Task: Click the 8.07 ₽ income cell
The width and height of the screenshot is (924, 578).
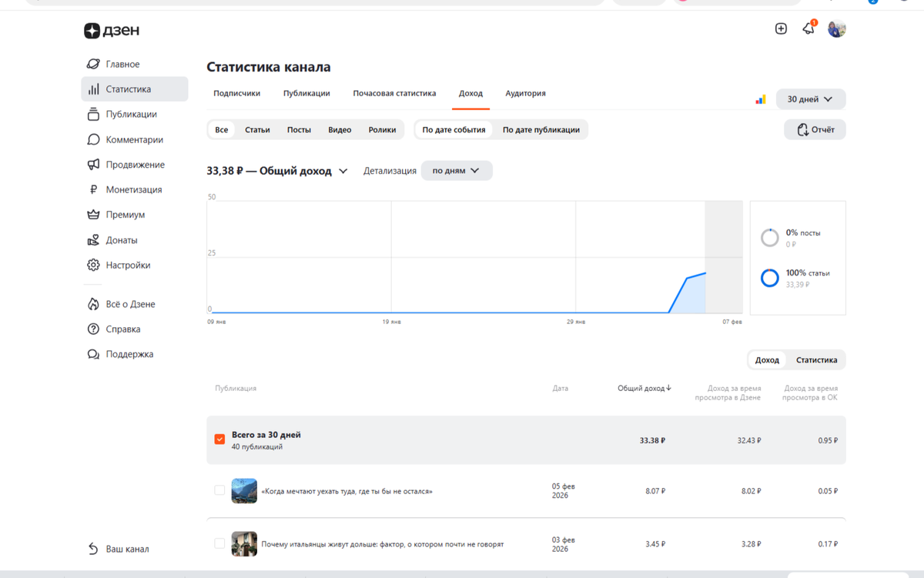Action: pyautogui.click(x=655, y=490)
